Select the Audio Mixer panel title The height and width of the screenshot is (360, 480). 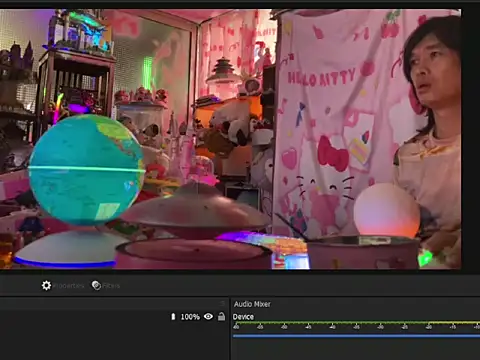(252, 304)
